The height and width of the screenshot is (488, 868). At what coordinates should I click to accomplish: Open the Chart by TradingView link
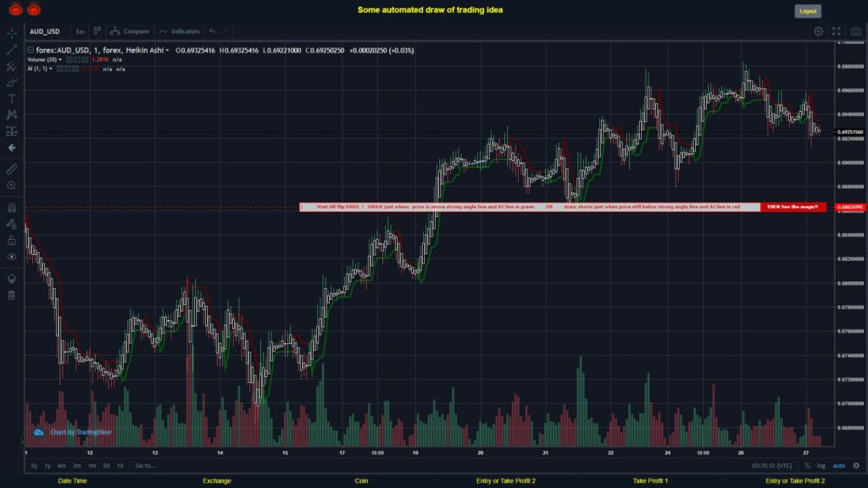click(81, 432)
